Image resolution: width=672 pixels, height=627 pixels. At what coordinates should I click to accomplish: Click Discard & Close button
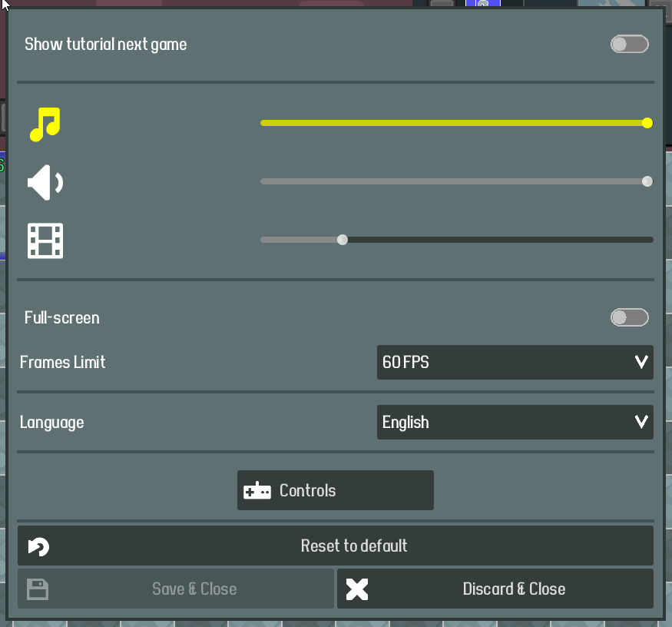[x=495, y=589]
